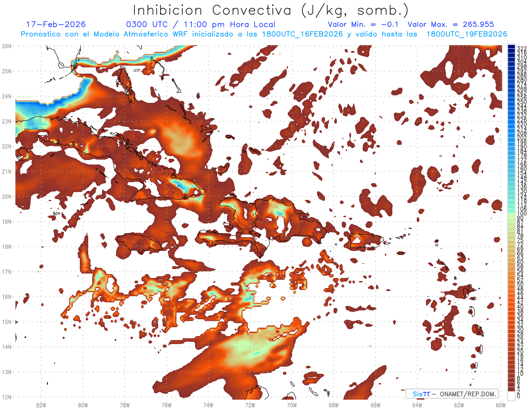Image resolution: width=532 pixels, height=411 pixels.
Task: Click the date "17-Feb-2026"
Action: 56,24
